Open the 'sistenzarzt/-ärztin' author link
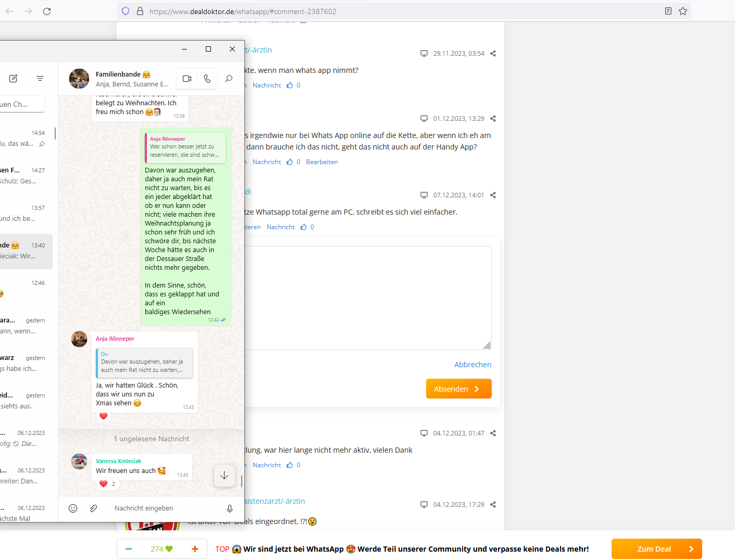This screenshot has height=560, width=735. [x=275, y=501]
